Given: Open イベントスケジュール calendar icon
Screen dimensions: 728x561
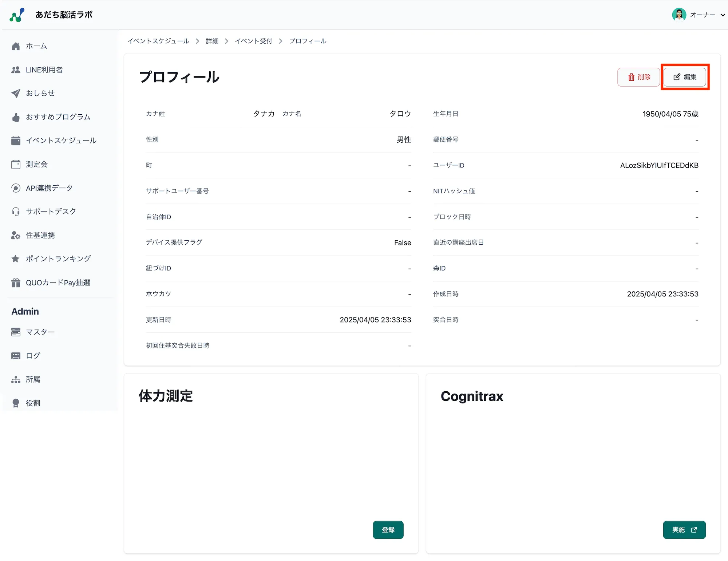Looking at the screenshot, I should pos(16,141).
